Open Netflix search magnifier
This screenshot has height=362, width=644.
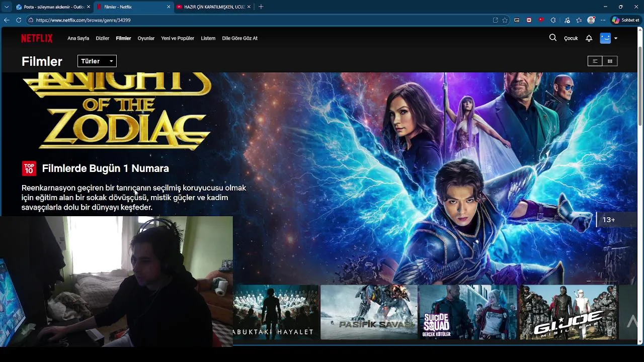pyautogui.click(x=553, y=38)
